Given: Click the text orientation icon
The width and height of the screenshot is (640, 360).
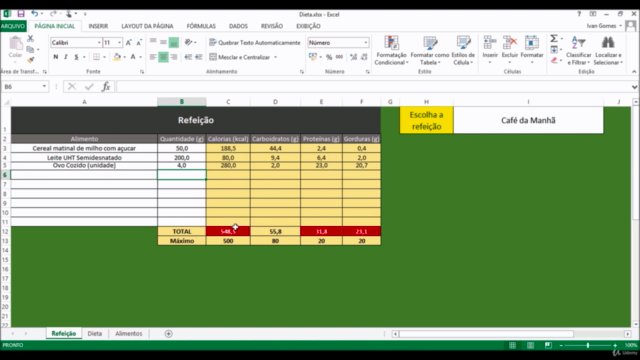Looking at the screenshot, I should coord(188,42).
